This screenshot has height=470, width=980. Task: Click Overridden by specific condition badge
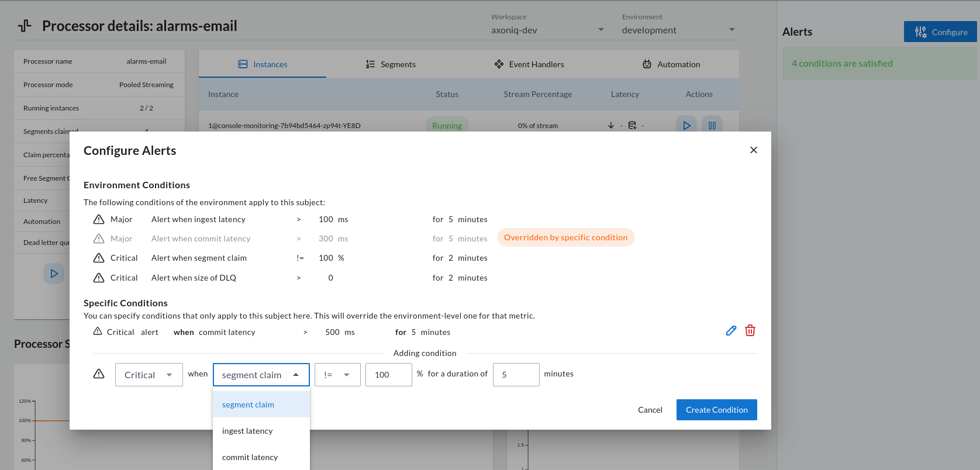[565, 237]
